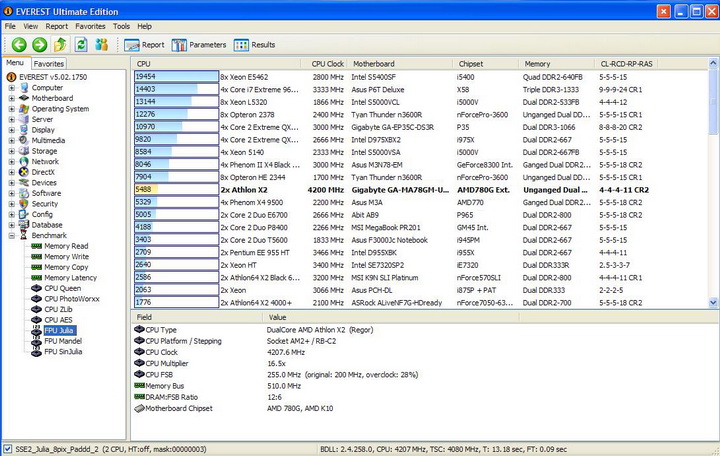This screenshot has height=456, width=720.
Task: Open the Tools menu
Action: pyautogui.click(x=121, y=26)
